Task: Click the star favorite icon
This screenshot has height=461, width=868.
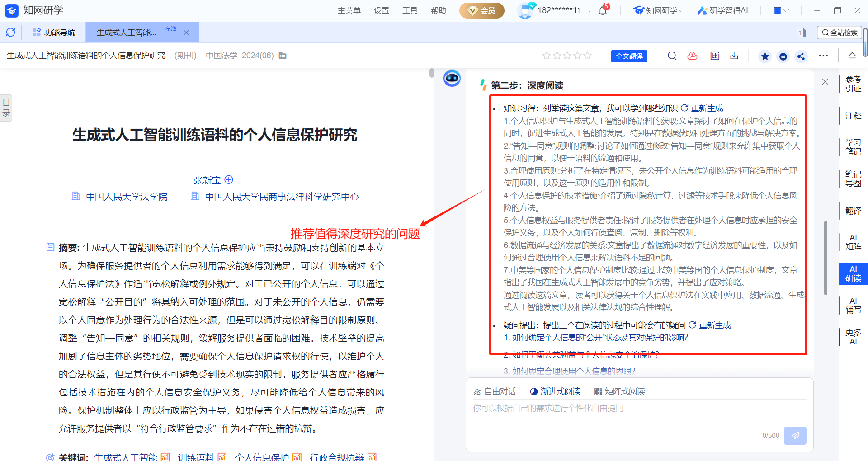Action: pos(765,56)
